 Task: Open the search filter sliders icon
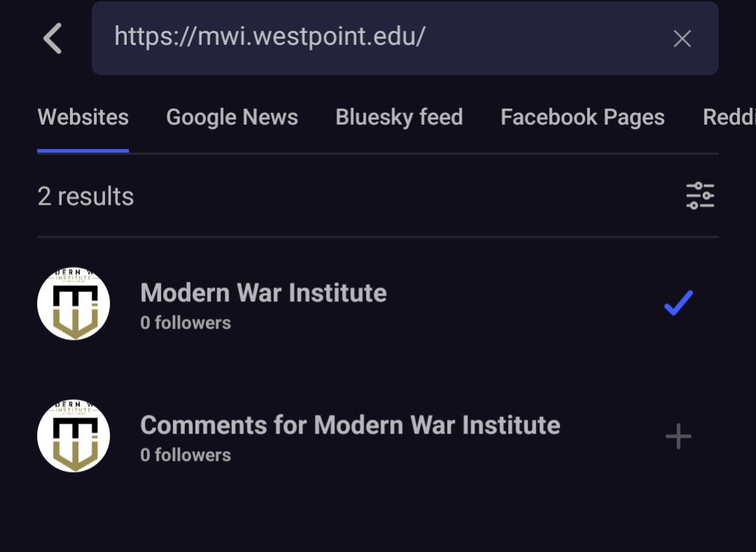pyautogui.click(x=700, y=195)
